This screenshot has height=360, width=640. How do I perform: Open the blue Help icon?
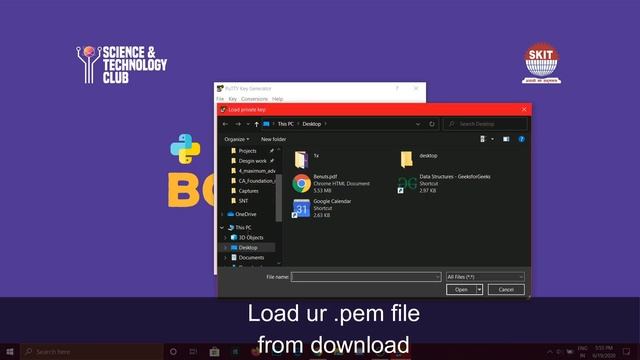tap(521, 139)
